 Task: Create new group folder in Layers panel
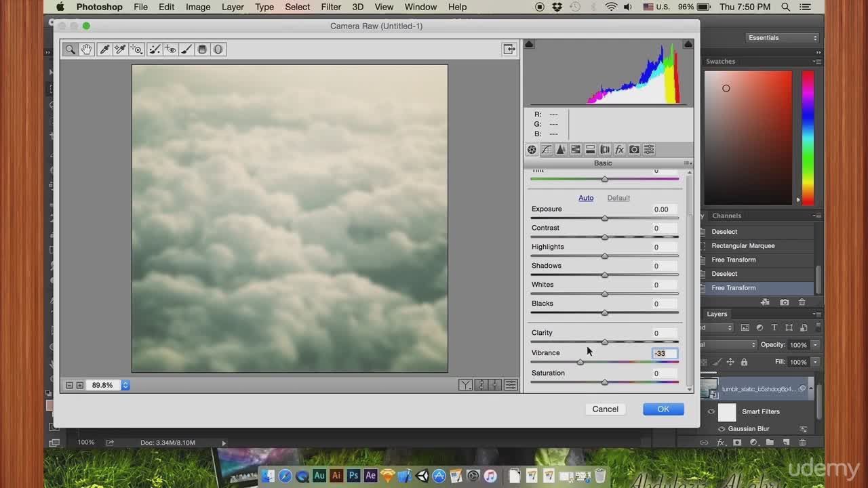(x=770, y=443)
